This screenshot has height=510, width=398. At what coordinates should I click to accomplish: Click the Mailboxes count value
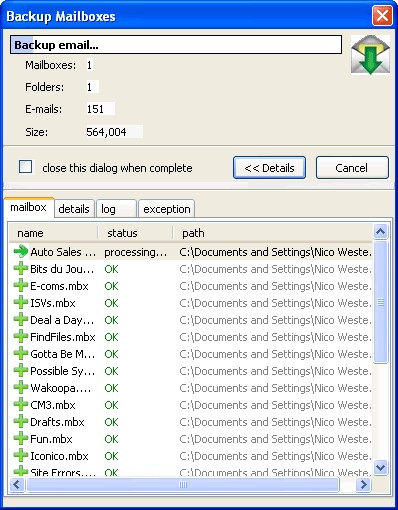coord(89,65)
